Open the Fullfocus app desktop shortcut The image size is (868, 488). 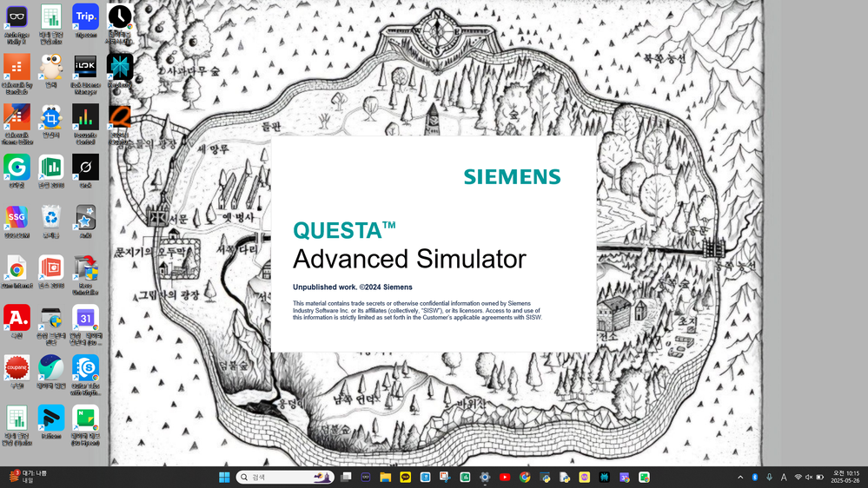click(51, 422)
